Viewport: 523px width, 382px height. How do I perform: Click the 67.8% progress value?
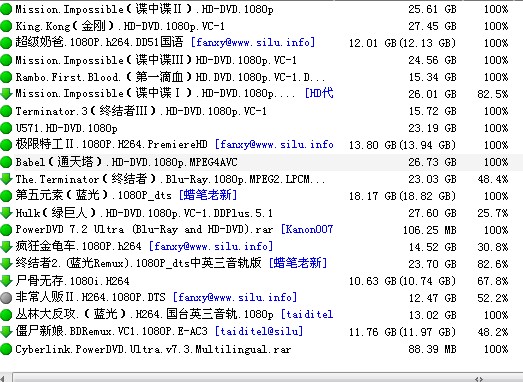tap(493, 281)
